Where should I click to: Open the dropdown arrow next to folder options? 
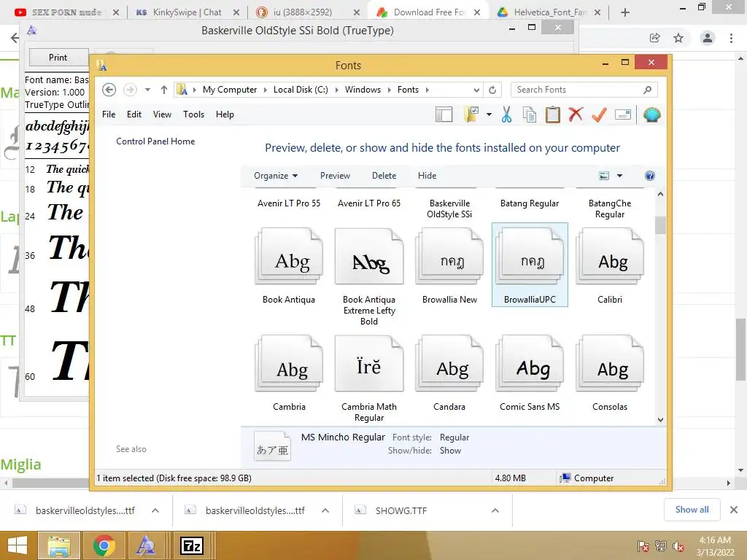tap(489, 114)
